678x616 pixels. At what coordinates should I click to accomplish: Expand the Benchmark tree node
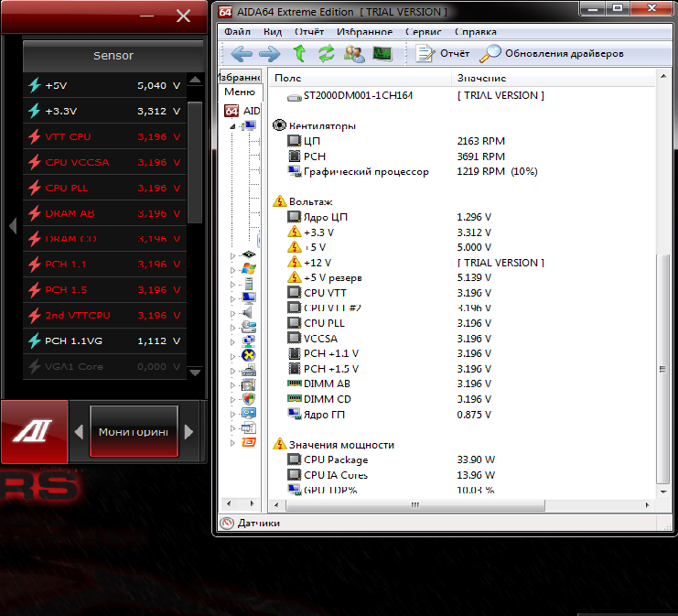[232, 443]
